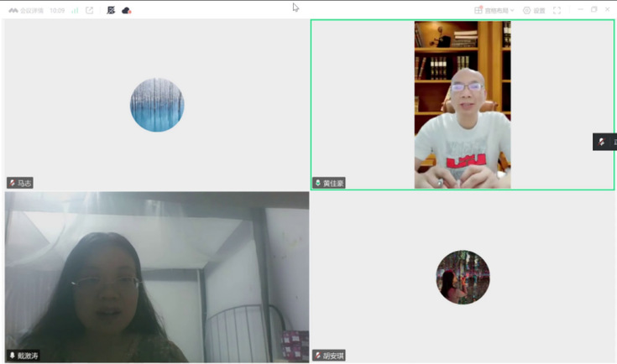The width and height of the screenshot is (617, 364).
Task: Click the network signal strength icon
Action: (75, 11)
